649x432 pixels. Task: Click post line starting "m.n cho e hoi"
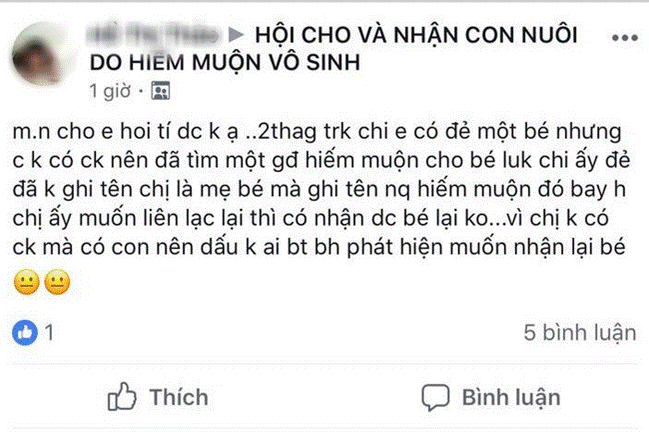click(x=317, y=132)
